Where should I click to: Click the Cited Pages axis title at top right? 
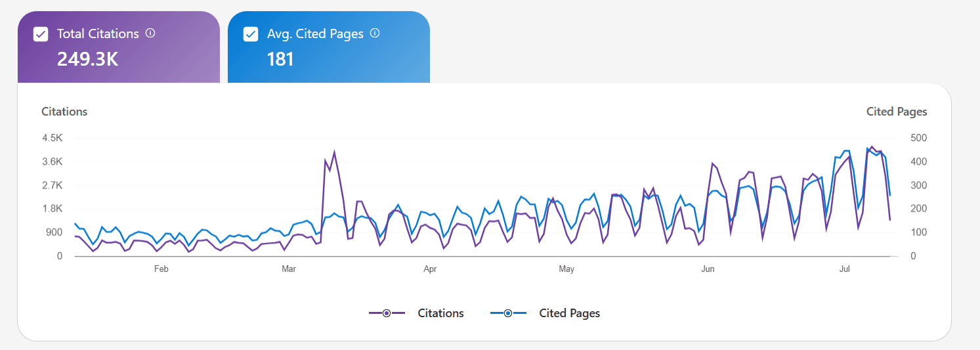click(x=897, y=112)
